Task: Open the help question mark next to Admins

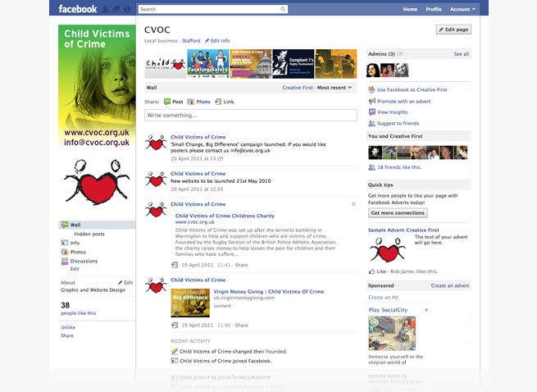Action: tap(399, 54)
